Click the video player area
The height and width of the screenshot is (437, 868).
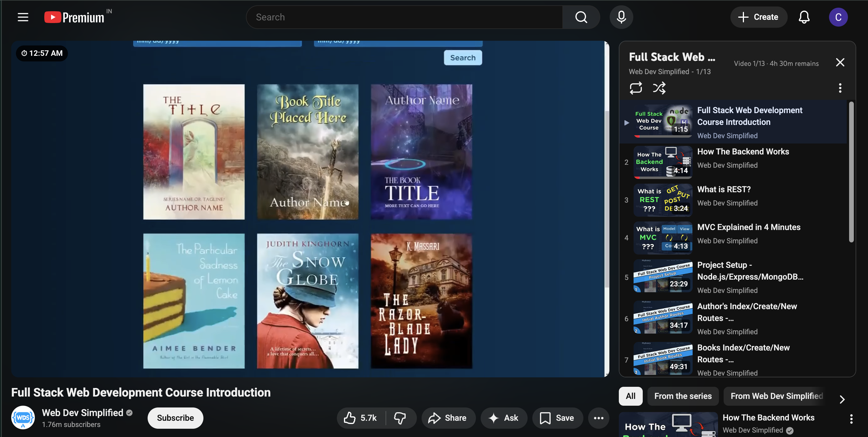(x=310, y=209)
